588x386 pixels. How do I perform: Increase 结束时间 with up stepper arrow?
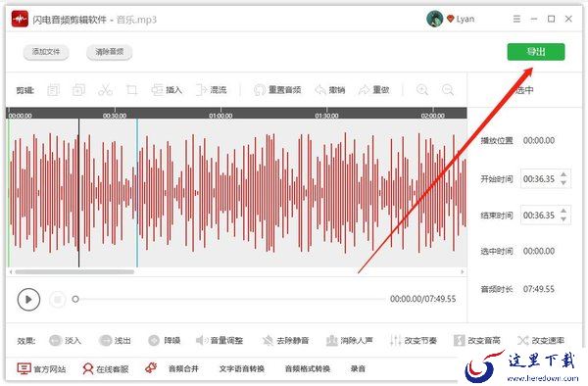tap(563, 211)
